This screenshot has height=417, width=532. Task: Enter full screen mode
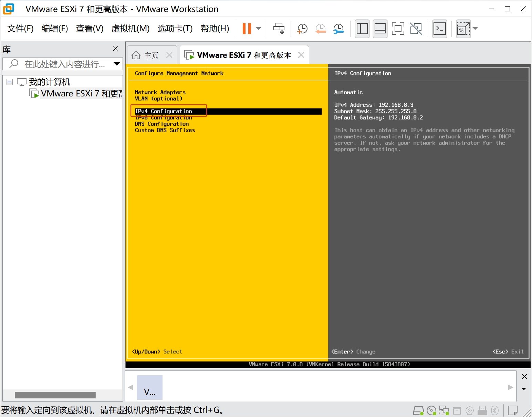click(398, 29)
